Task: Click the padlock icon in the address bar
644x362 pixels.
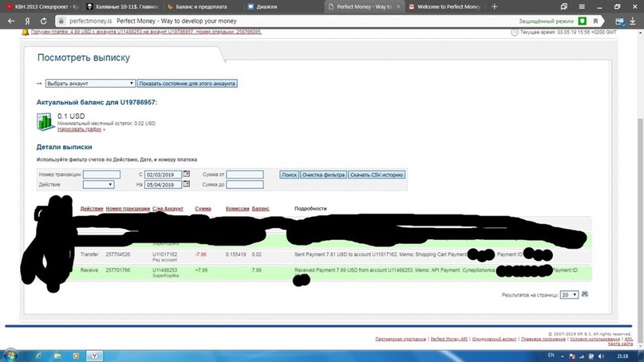Action: pyautogui.click(x=61, y=21)
